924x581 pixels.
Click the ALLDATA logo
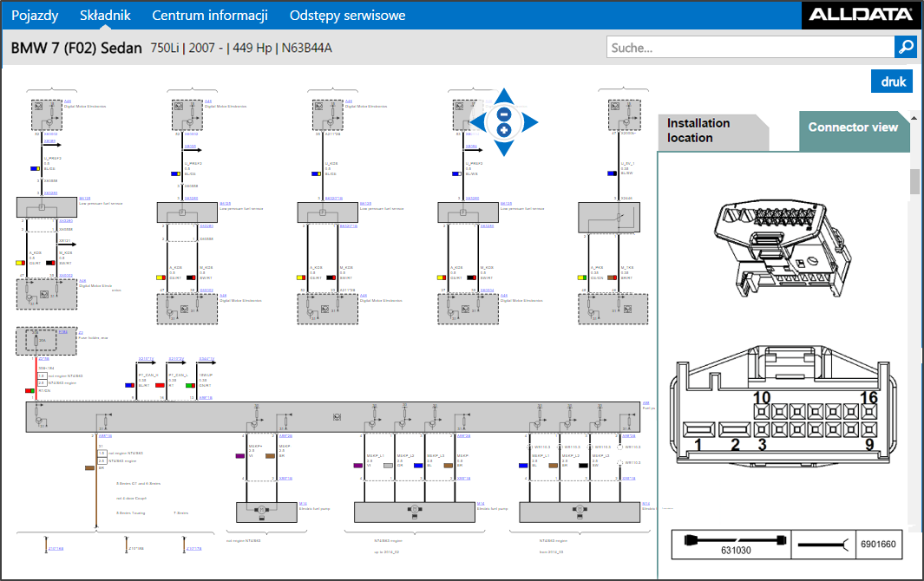(861, 15)
